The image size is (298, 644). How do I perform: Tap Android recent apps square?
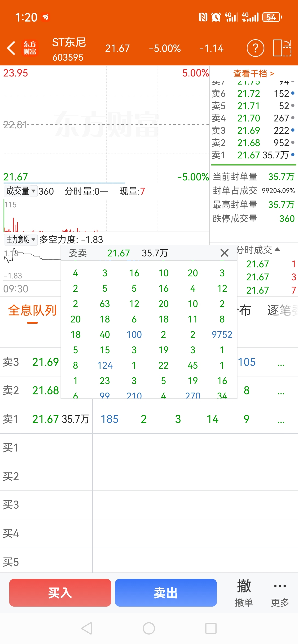[211, 628]
